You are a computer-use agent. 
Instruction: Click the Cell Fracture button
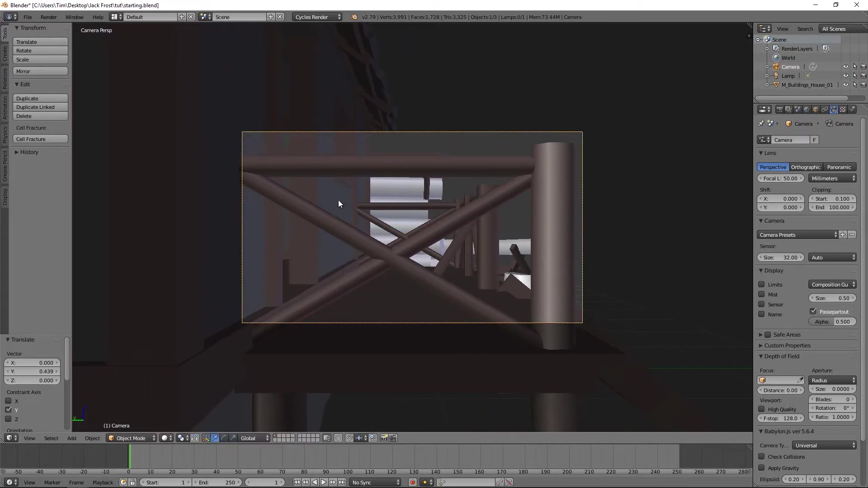coord(40,139)
